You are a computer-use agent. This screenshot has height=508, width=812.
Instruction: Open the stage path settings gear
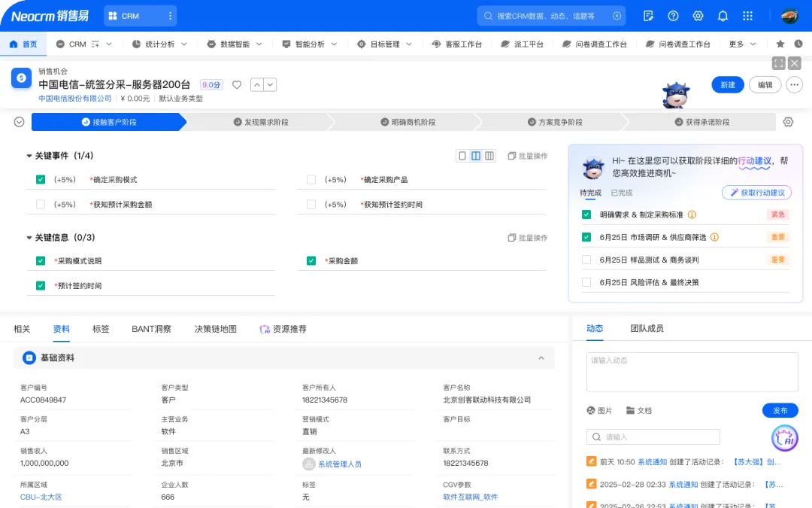point(788,122)
